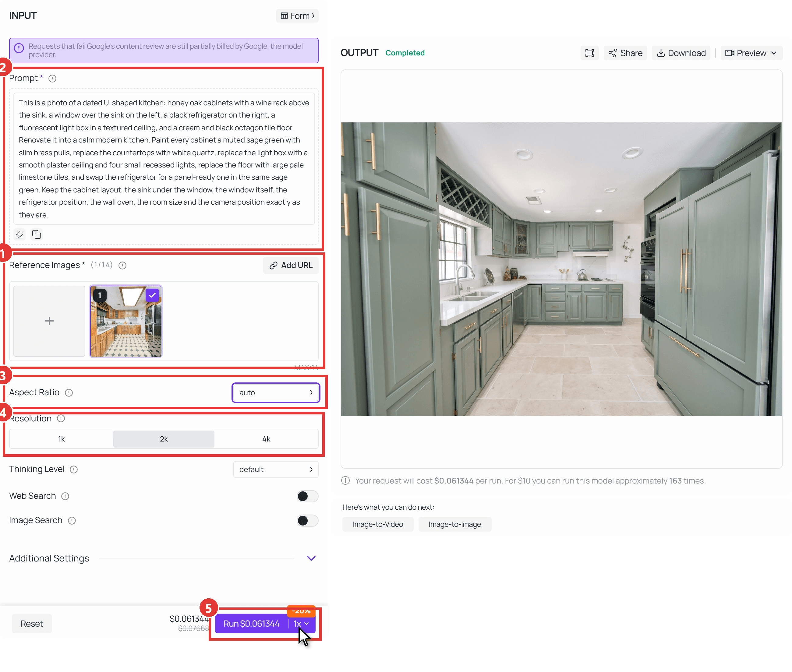Viewport: 792px width, 672px height.
Task: Open the Preview dropdown menu
Action: click(x=751, y=53)
